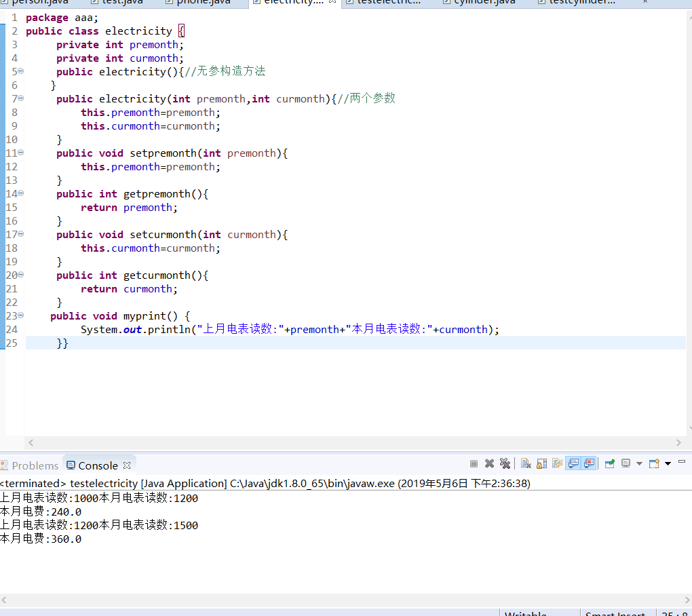This screenshot has width=692, height=616.
Task: Click 'private int premonth;' declaration
Action: 119,45
